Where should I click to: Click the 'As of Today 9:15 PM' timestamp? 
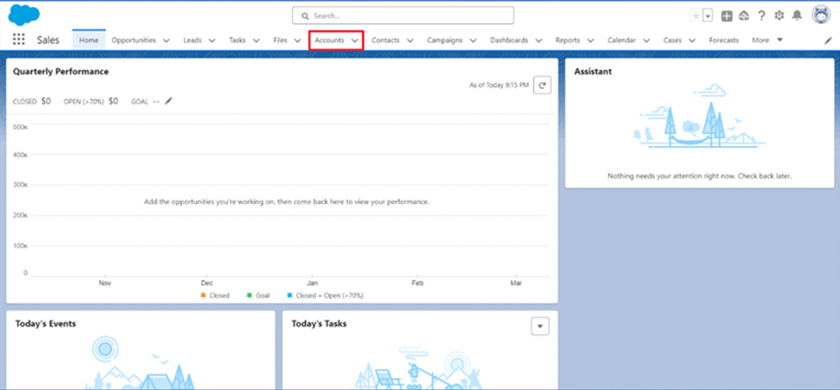click(499, 85)
